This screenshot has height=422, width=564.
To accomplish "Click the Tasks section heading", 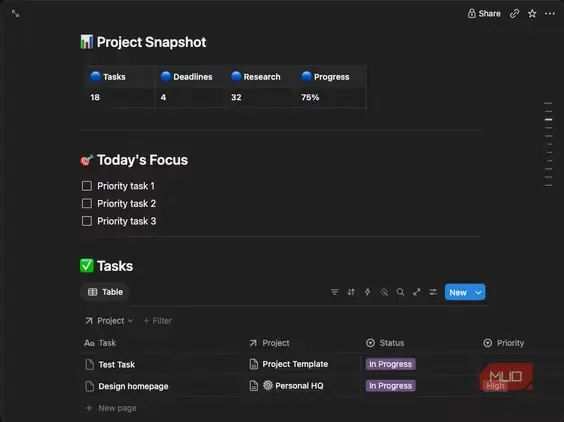I will click(115, 266).
